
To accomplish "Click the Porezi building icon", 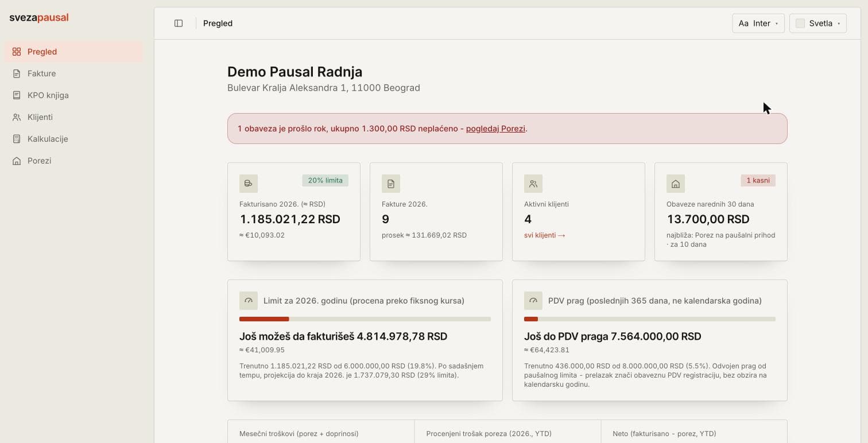I will tap(17, 161).
